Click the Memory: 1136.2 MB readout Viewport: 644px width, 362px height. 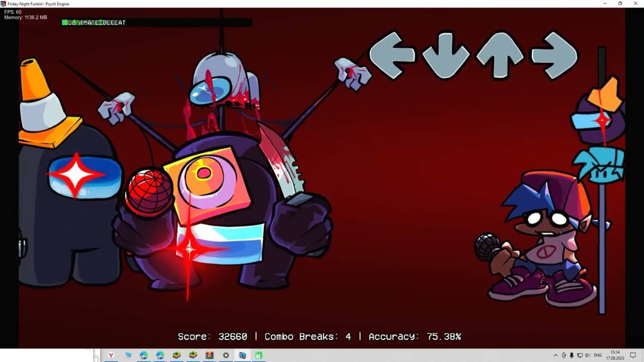25,17
